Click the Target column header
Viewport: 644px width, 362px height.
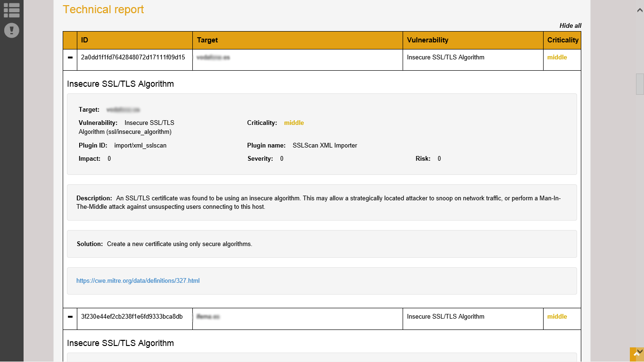point(297,40)
